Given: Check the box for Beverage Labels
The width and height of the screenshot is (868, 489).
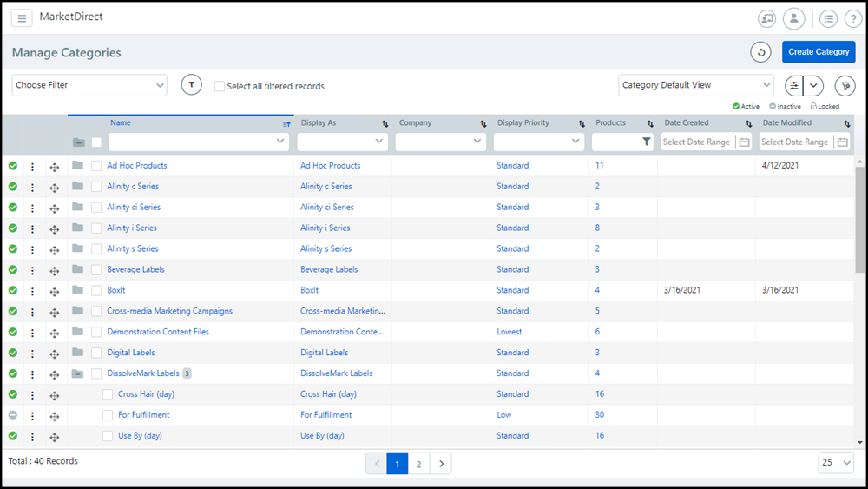Looking at the screenshot, I should pyautogui.click(x=96, y=270).
